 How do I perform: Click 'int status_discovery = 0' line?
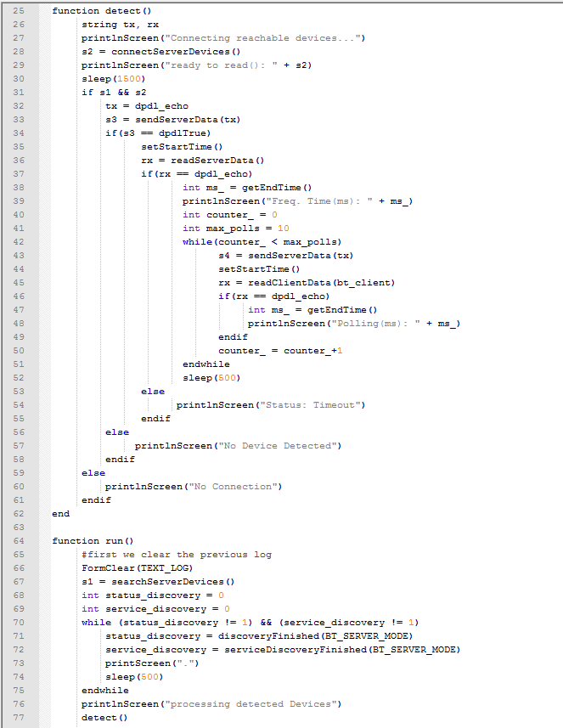153,595
